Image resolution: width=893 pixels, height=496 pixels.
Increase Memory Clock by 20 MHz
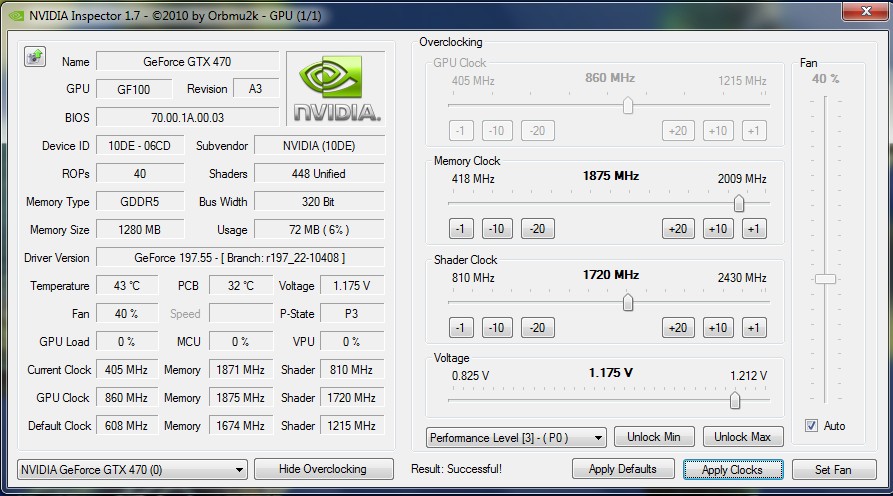pos(678,229)
